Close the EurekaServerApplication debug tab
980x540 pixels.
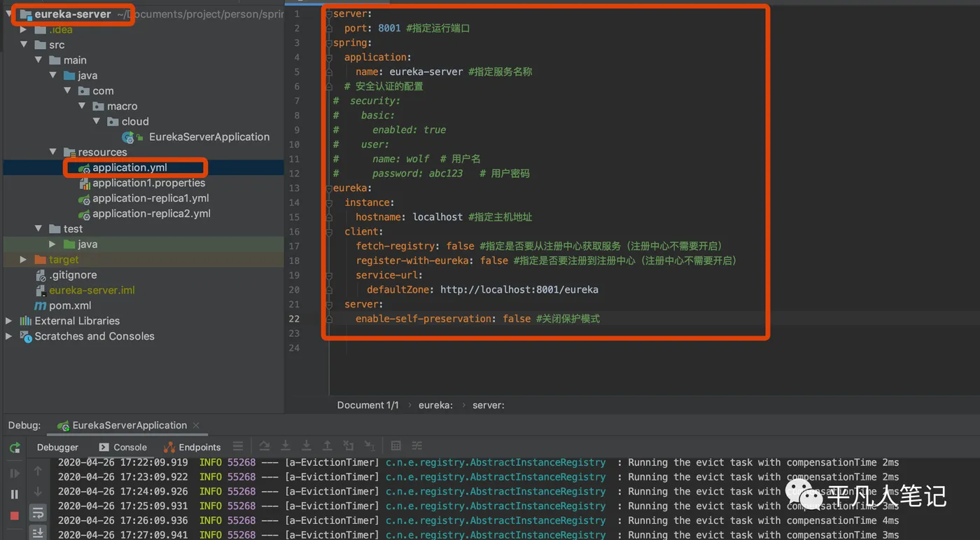point(196,425)
